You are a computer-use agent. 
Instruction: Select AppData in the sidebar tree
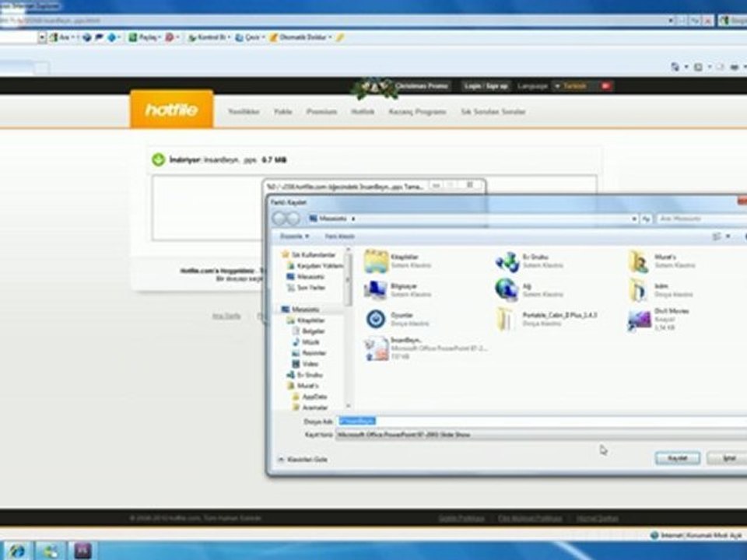tap(310, 397)
